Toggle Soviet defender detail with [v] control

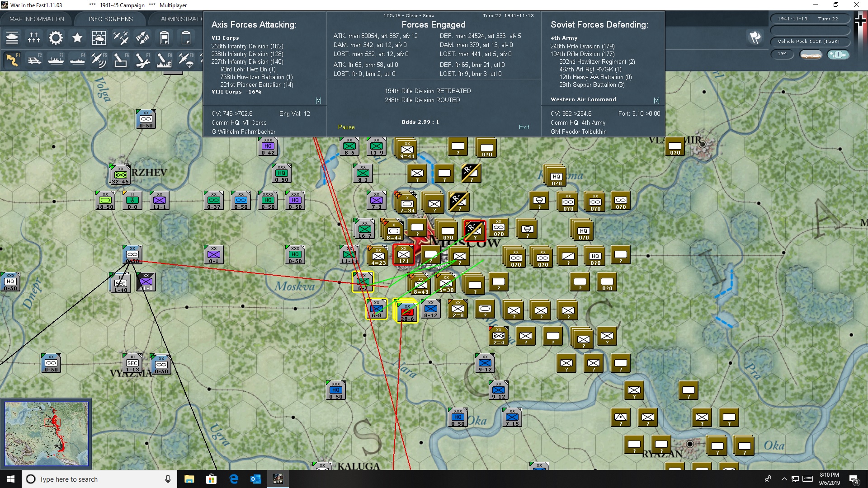click(x=656, y=100)
